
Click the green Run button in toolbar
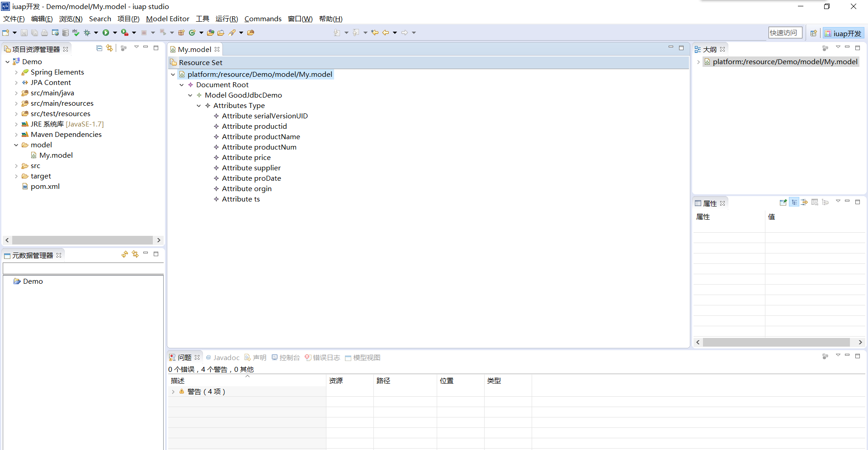[x=106, y=33]
